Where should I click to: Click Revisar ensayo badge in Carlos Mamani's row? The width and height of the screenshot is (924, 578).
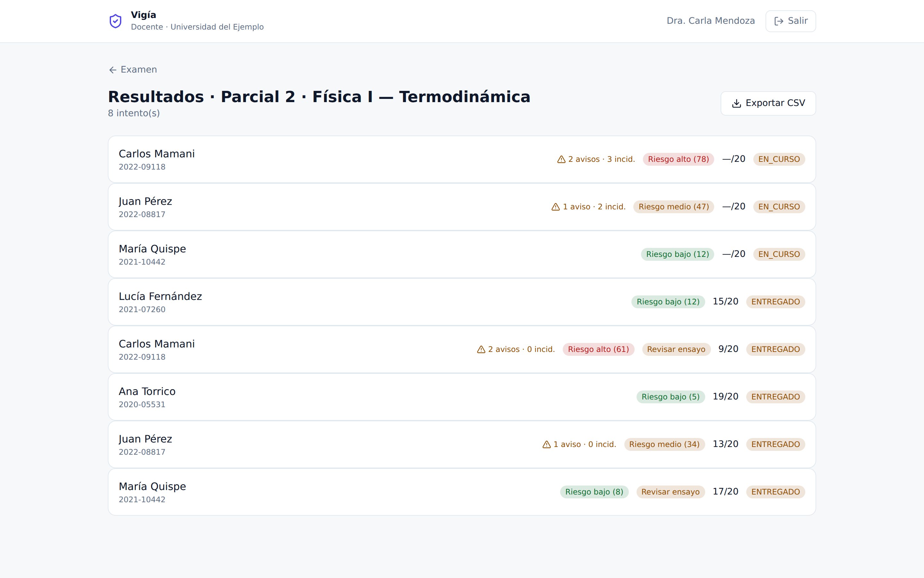click(676, 349)
